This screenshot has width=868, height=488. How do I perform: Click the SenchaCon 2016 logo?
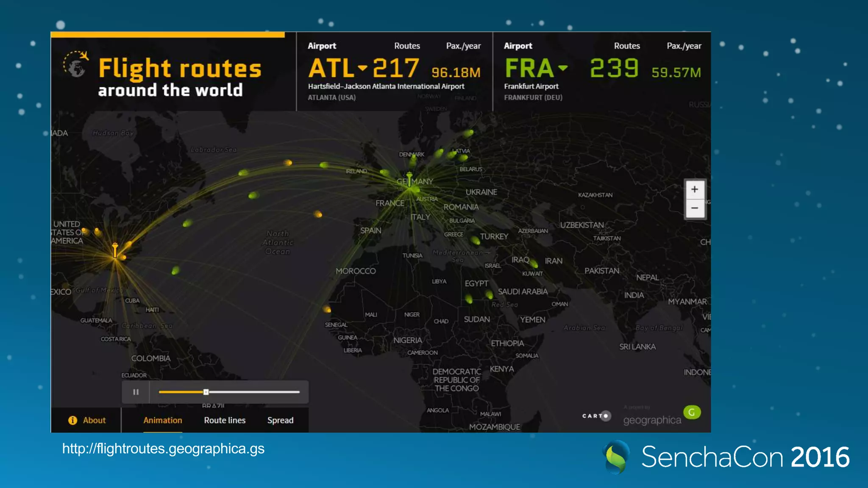726,457
